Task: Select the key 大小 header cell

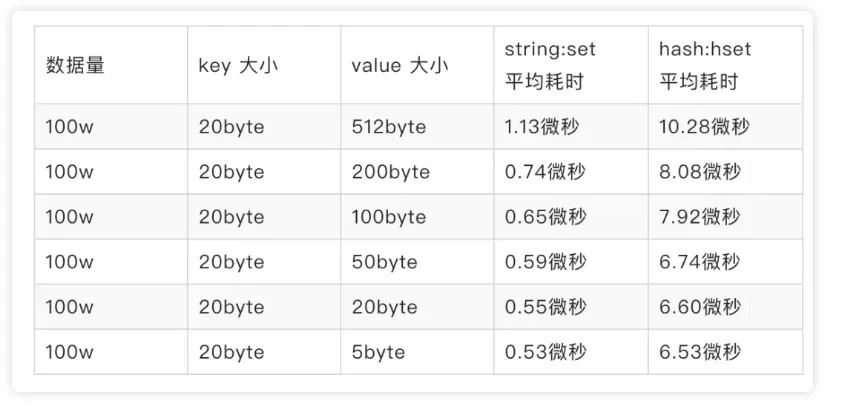Action: coord(264,65)
